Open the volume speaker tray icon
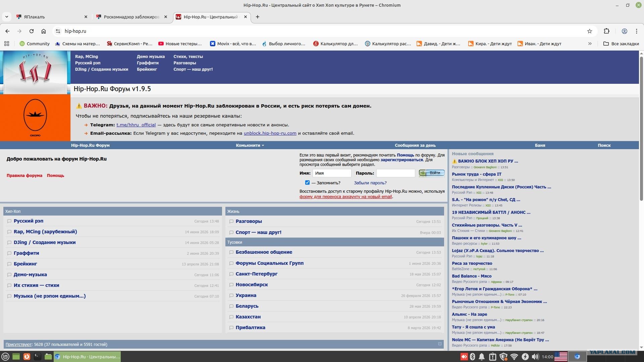The width and height of the screenshot is (644, 362). (x=535, y=357)
